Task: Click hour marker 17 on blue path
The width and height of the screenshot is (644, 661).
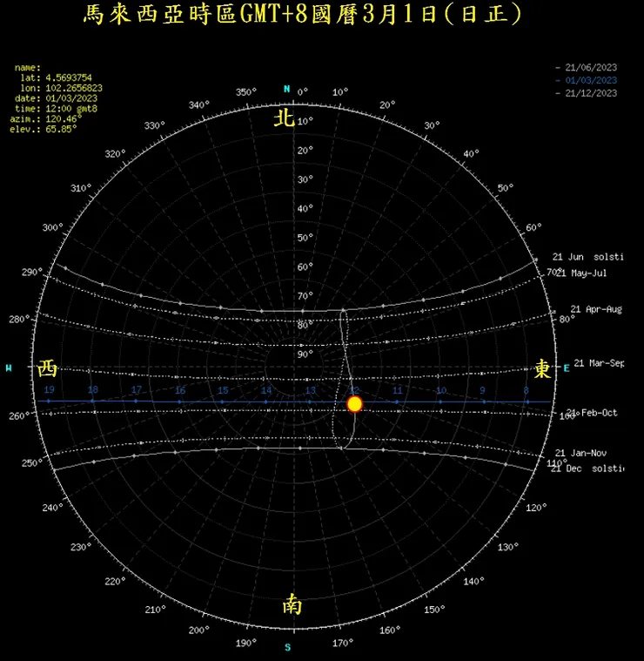Action: 137,389
